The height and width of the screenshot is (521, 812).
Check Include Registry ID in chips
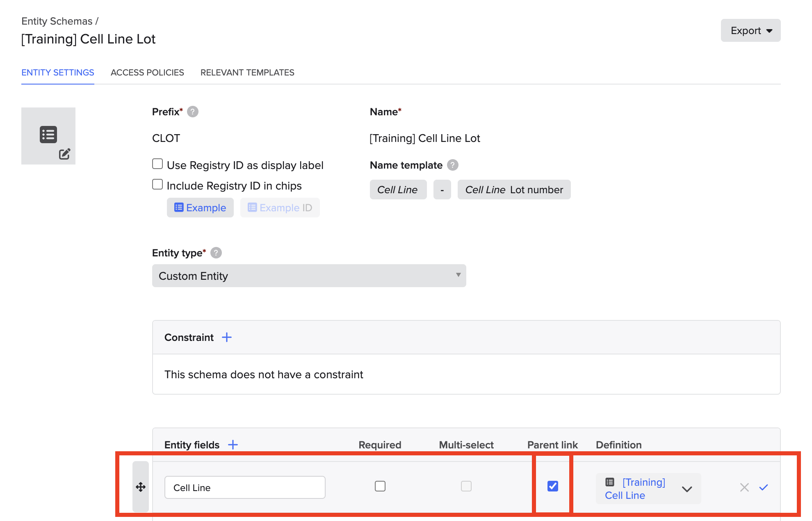click(157, 185)
